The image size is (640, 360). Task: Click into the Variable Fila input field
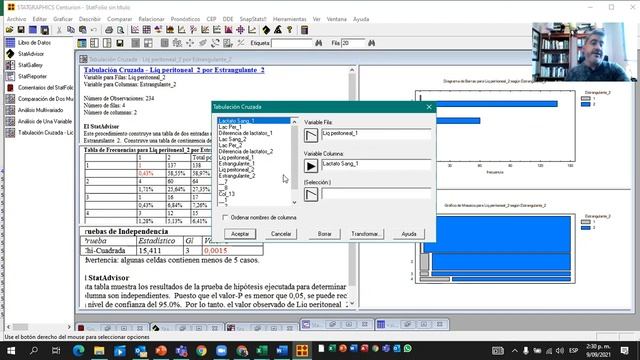[376, 134]
